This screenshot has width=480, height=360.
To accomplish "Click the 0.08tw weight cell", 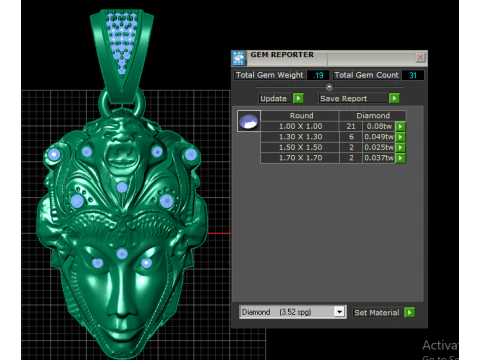I will (379, 126).
